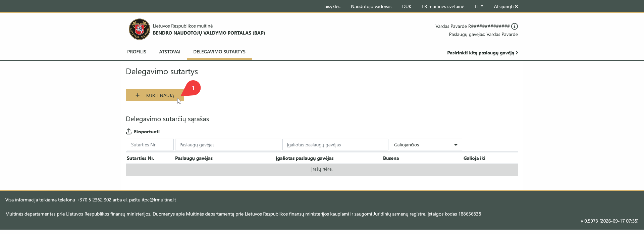Click the Lithuanian customs coat of arms logo
This screenshot has height=234, width=644.
tap(139, 29)
